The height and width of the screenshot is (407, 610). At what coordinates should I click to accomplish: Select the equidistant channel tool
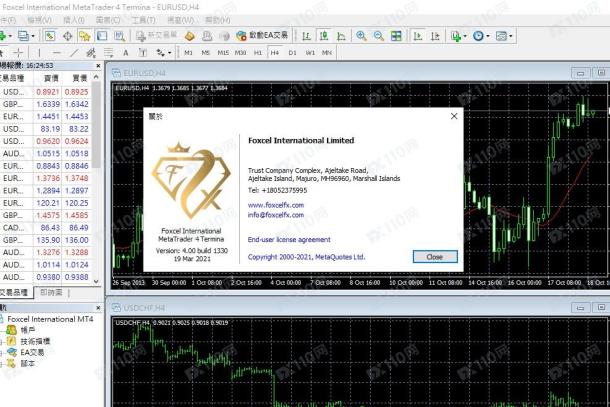point(91,53)
